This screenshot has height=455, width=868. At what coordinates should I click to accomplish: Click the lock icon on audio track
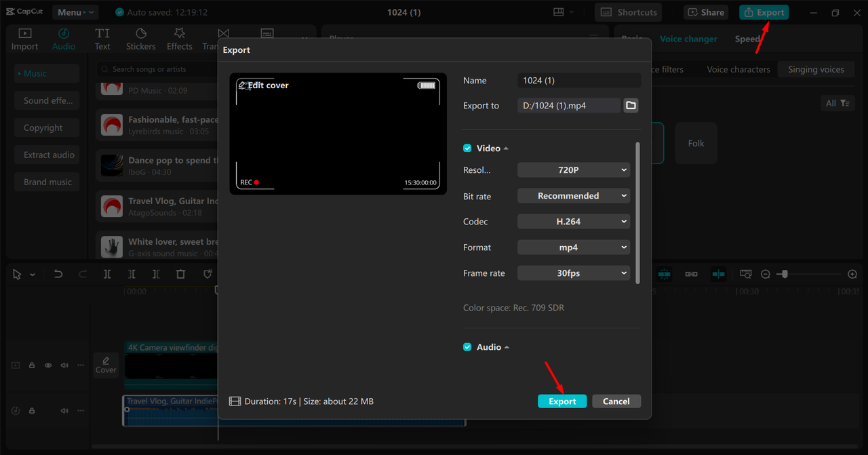click(x=32, y=411)
